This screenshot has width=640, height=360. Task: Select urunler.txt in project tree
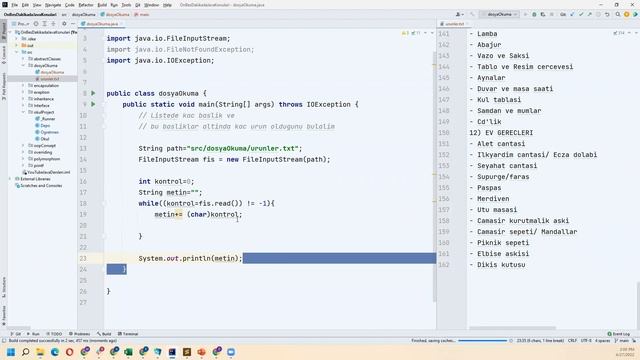tap(50, 79)
